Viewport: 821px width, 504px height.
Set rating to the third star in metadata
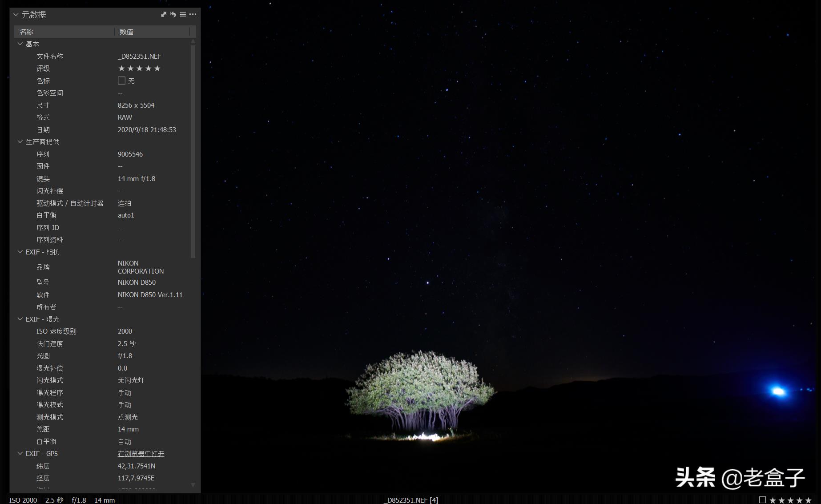click(139, 69)
